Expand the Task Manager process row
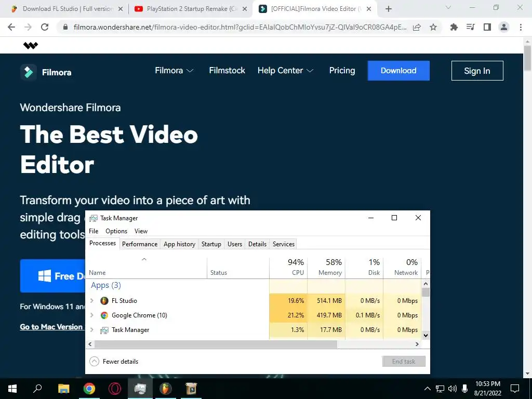532x399 pixels. point(91,330)
